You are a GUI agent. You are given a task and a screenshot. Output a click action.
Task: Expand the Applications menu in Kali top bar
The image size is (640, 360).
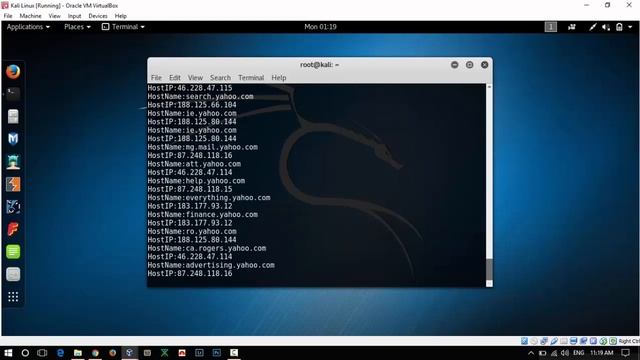tap(28, 27)
